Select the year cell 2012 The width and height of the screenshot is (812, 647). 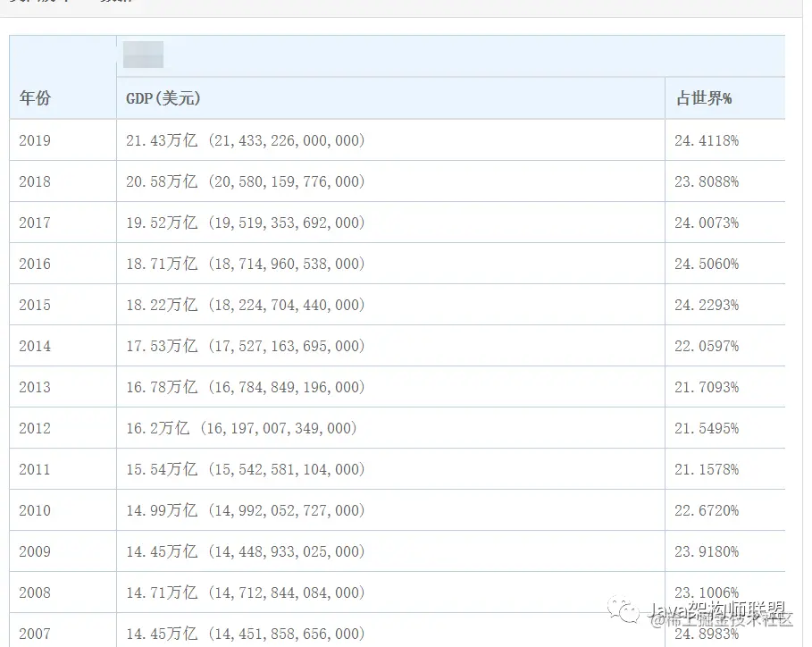pos(35,428)
